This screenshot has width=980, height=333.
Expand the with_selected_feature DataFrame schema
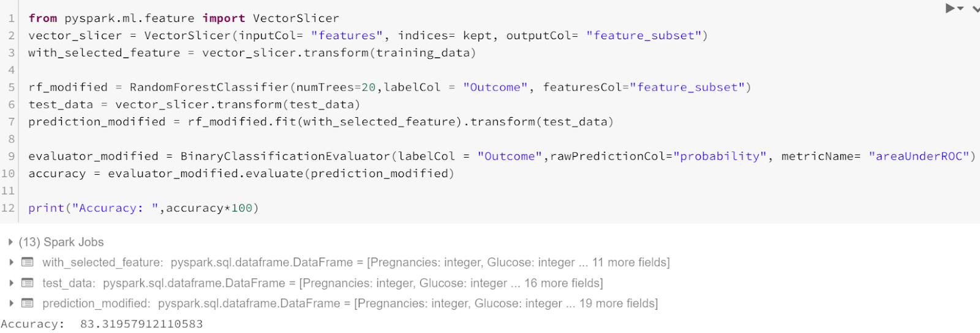click(x=11, y=262)
